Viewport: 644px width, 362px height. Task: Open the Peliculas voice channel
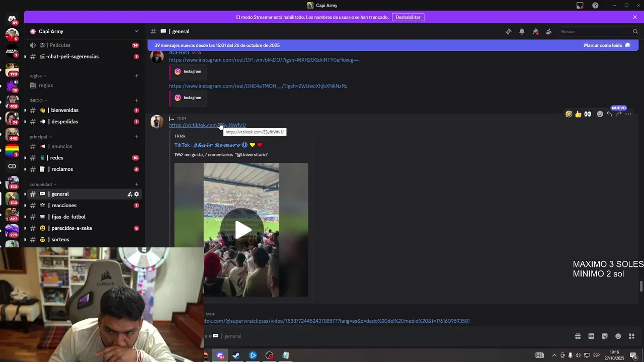click(84, 45)
